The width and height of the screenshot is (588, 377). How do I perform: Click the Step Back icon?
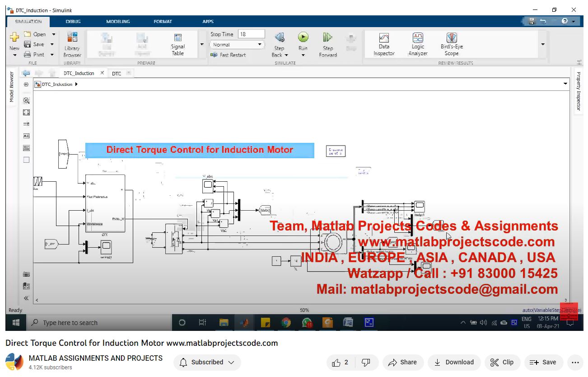(280, 38)
